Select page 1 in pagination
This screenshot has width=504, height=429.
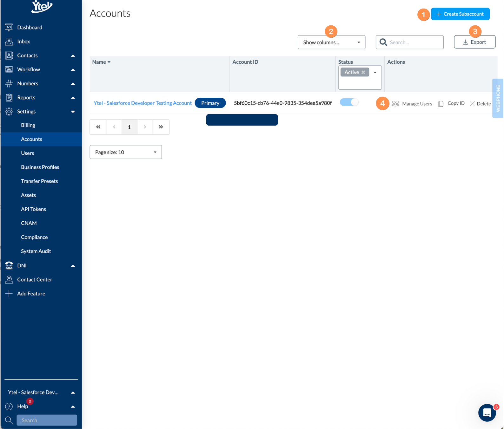point(129,127)
